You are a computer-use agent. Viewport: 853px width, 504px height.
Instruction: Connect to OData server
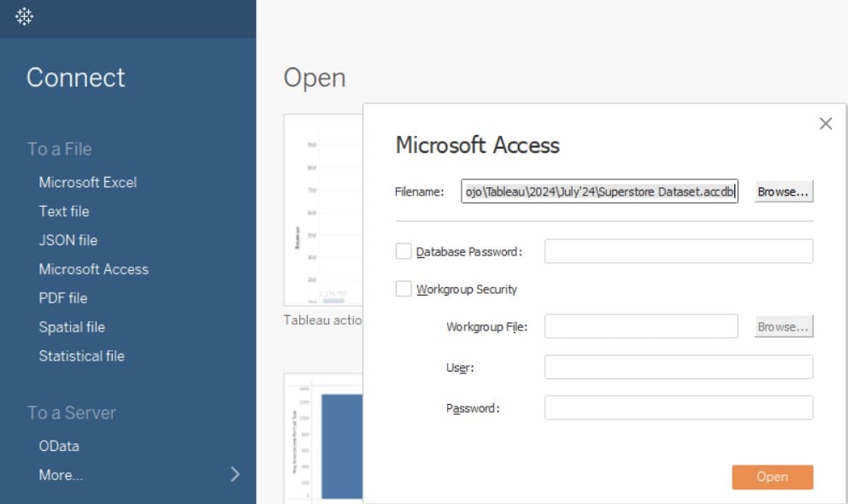(59, 446)
